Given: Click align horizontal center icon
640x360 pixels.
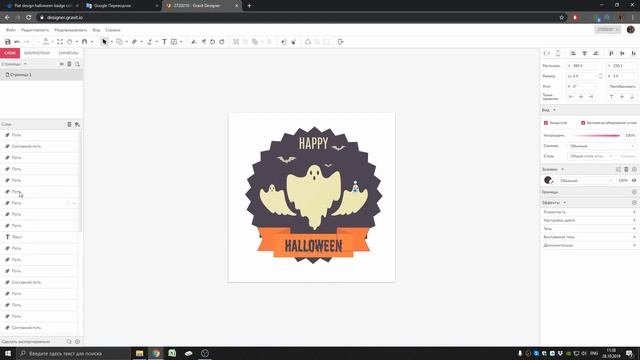Looking at the screenshot, I should tap(584, 53).
